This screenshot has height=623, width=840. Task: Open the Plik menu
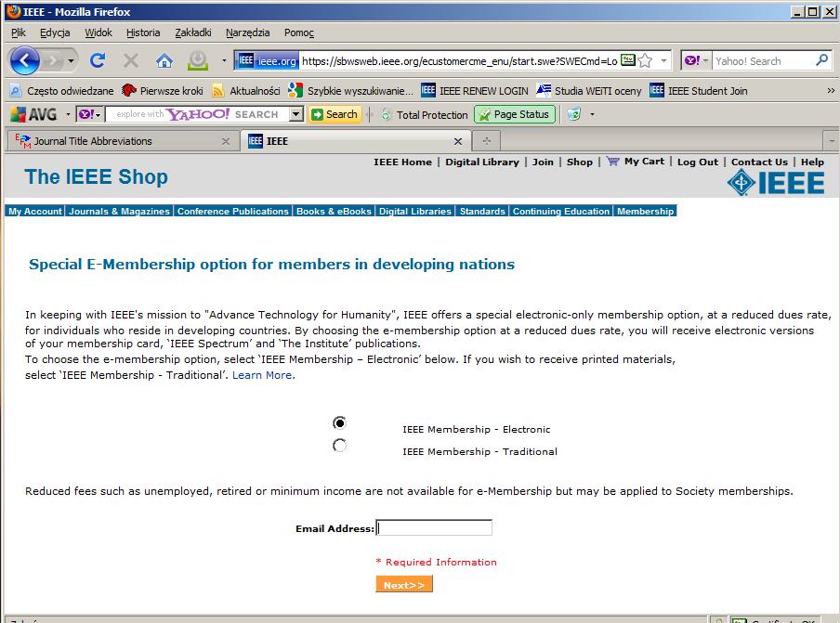tap(19, 32)
